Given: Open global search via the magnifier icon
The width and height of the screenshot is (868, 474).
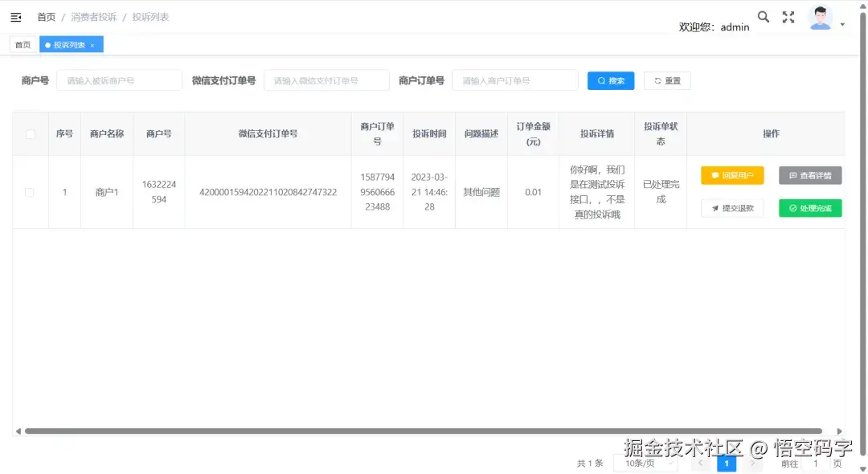Looking at the screenshot, I should (x=763, y=16).
